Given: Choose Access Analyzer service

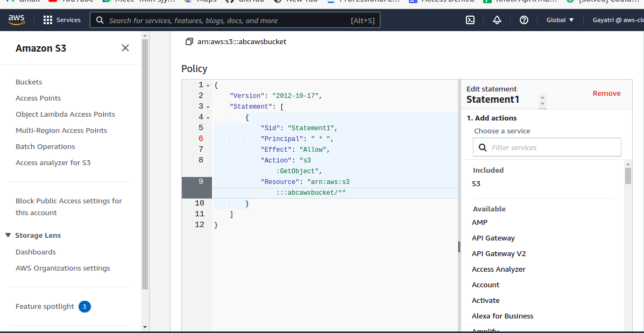Looking at the screenshot, I should (499, 269).
